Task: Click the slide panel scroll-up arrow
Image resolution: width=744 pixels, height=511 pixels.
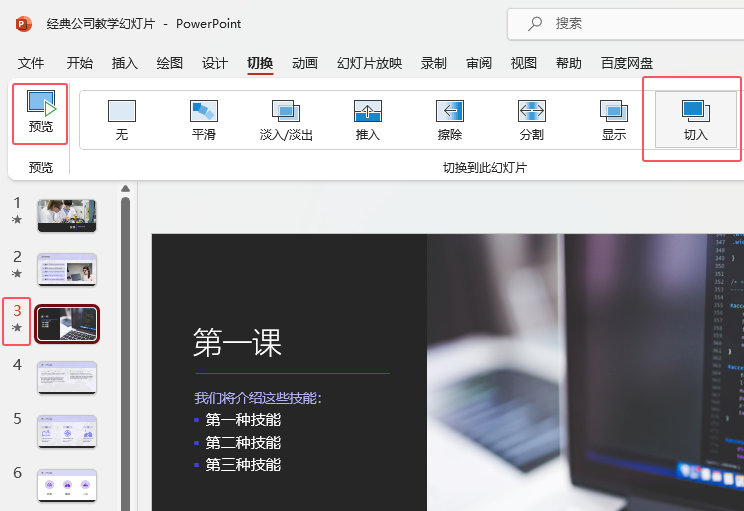Action: pos(125,189)
